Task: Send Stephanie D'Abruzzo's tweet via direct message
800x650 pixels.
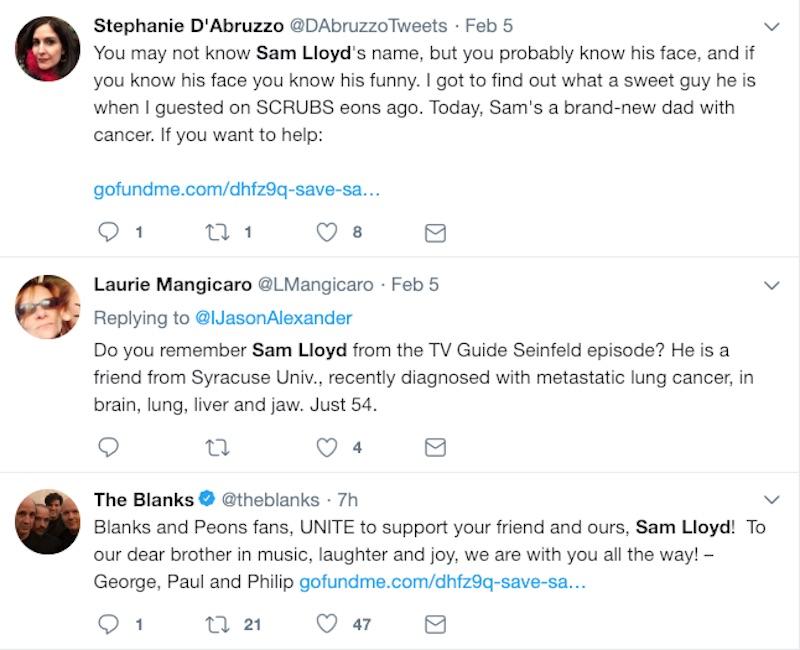Action: tap(435, 233)
